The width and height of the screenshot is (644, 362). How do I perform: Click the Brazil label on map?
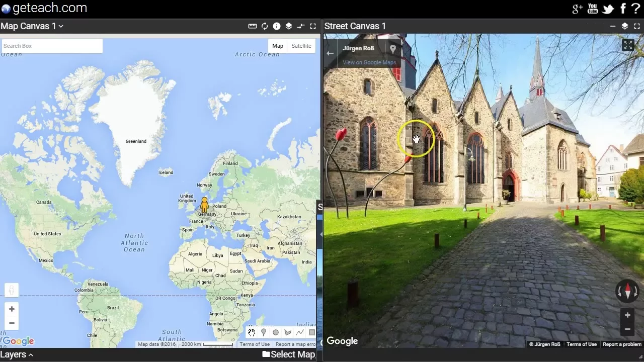(113, 308)
